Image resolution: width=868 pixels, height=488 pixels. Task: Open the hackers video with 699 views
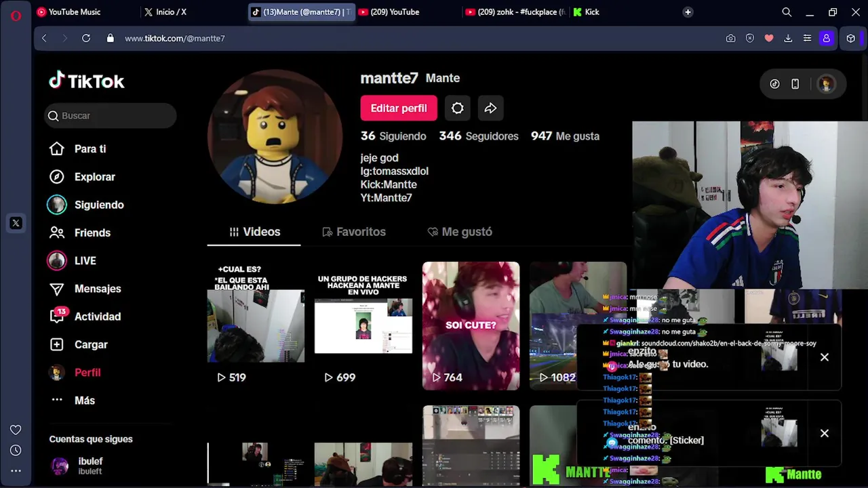363,326
